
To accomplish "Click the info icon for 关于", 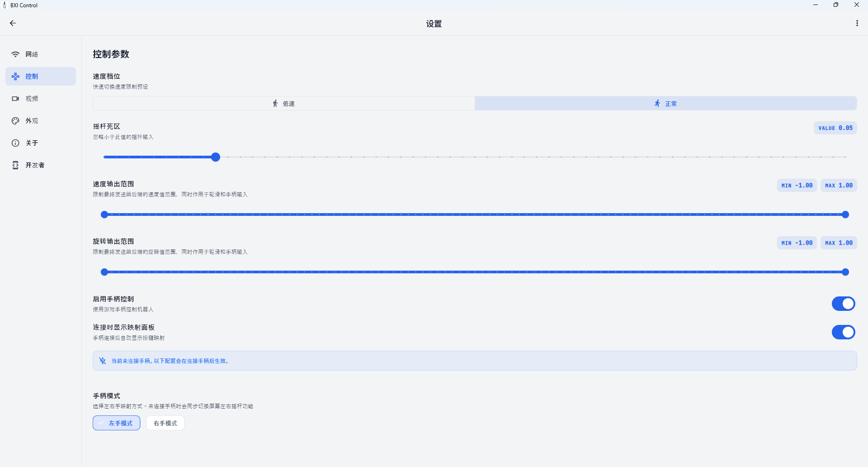I will pyautogui.click(x=15, y=143).
